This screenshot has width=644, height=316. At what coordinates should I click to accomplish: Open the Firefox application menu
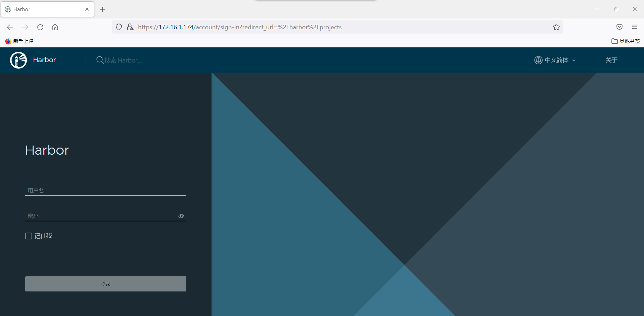[x=635, y=27]
